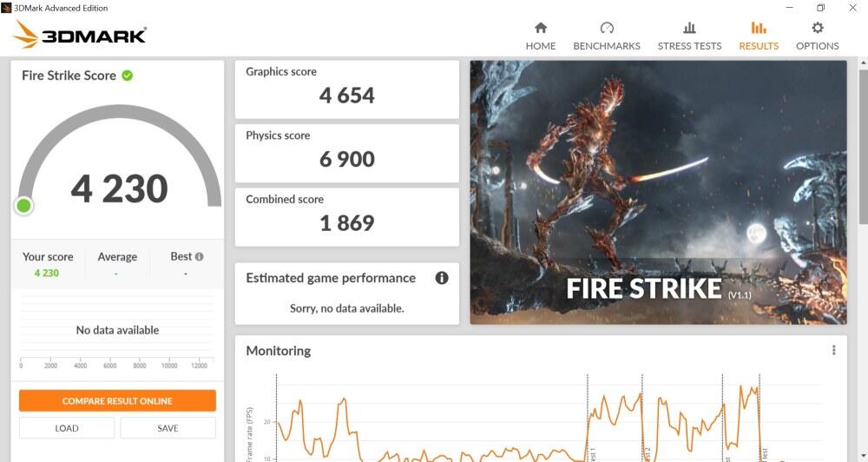Click the Fire Strike preview image

tap(658, 192)
